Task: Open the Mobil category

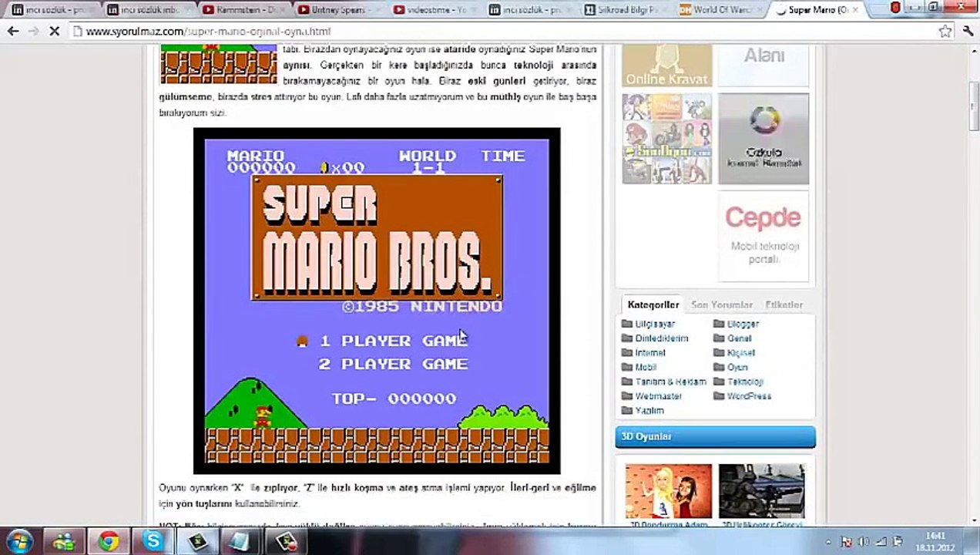Action: pyautogui.click(x=646, y=368)
